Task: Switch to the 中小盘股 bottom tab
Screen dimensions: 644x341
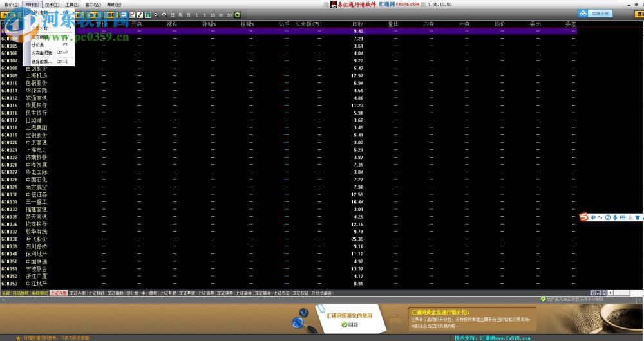Action: [149, 293]
